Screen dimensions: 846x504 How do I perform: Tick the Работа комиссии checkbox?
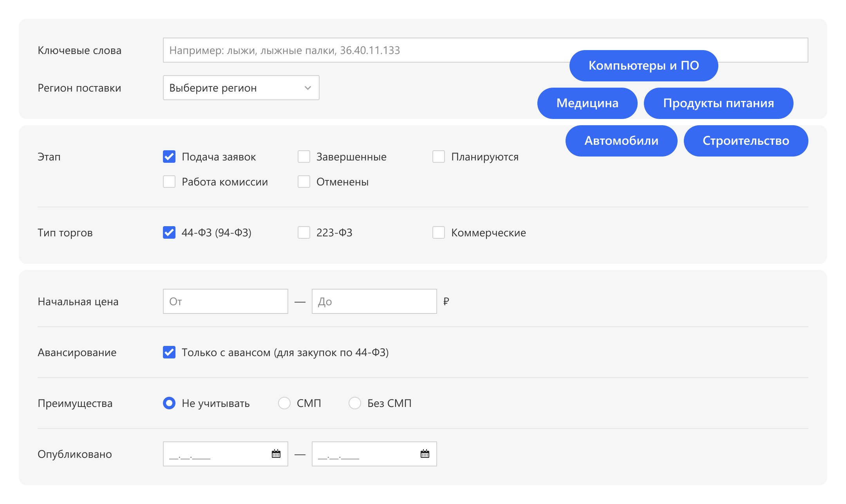[169, 182]
